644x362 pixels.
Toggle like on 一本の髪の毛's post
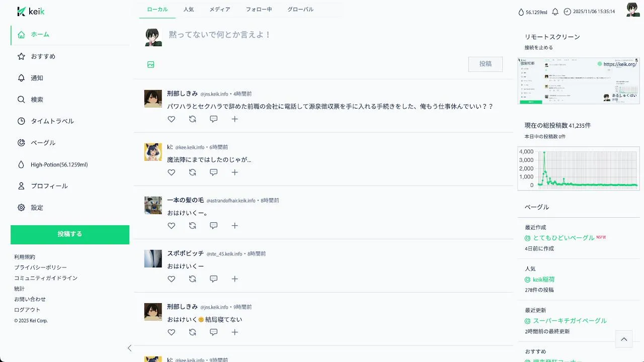pyautogui.click(x=171, y=226)
